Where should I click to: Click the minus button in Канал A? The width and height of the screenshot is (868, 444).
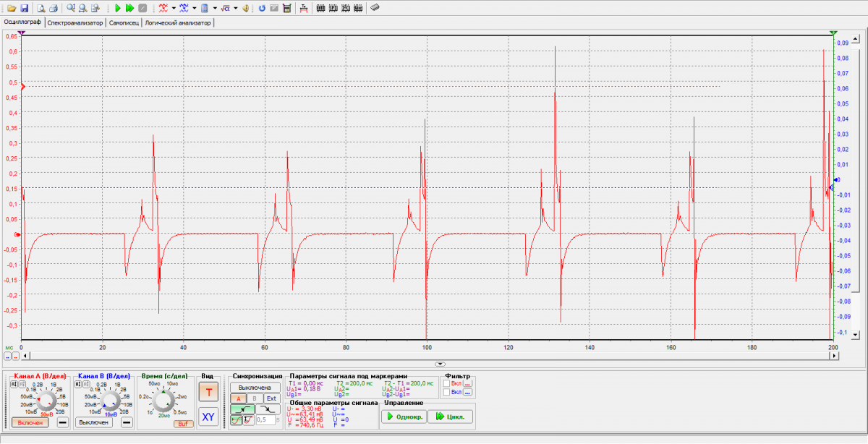click(x=62, y=422)
